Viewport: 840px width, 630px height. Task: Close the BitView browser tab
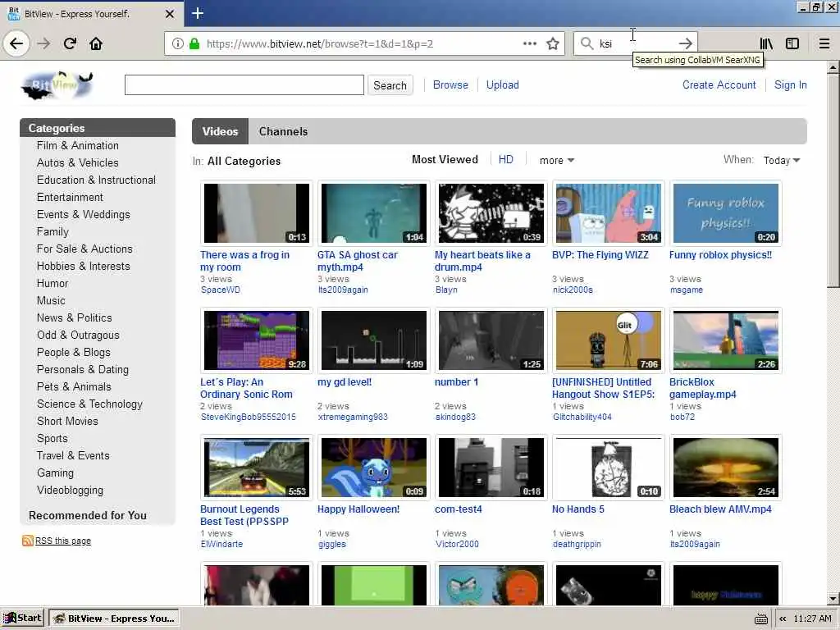click(170, 14)
